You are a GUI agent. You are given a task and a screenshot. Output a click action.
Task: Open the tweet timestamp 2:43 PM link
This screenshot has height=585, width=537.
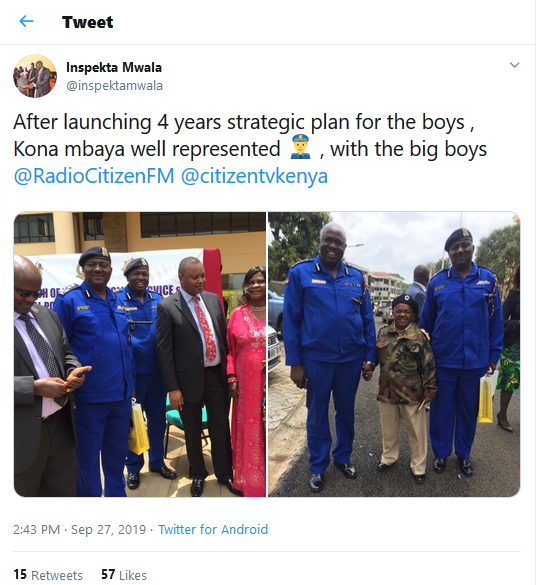[x=36, y=529]
